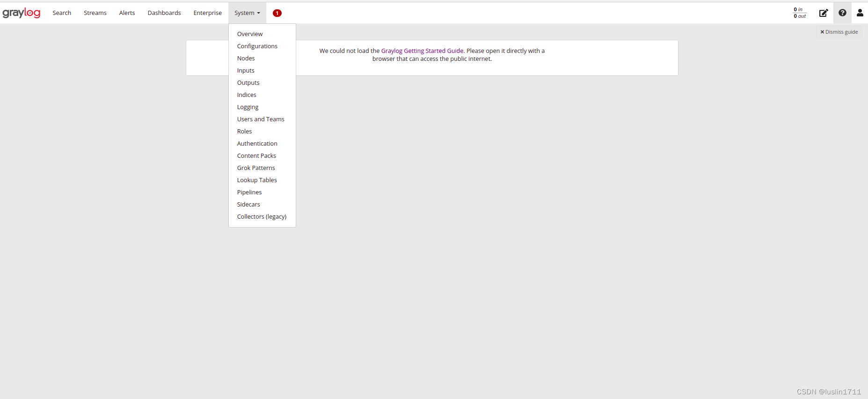Select Configurations in System menu
868x399 pixels.
point(262,46)
